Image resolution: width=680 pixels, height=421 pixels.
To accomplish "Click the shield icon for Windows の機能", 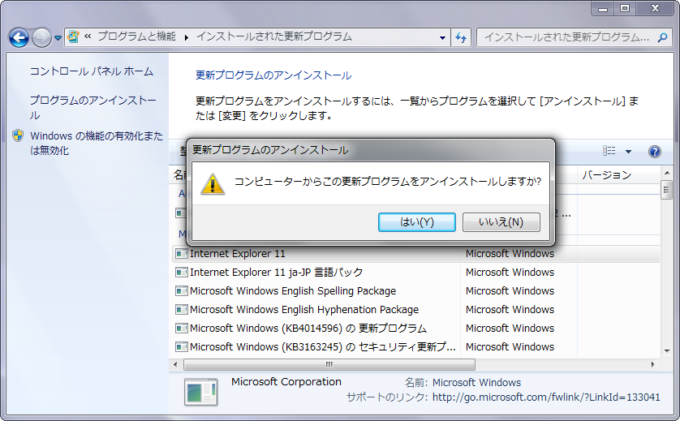I will [18, 136].
